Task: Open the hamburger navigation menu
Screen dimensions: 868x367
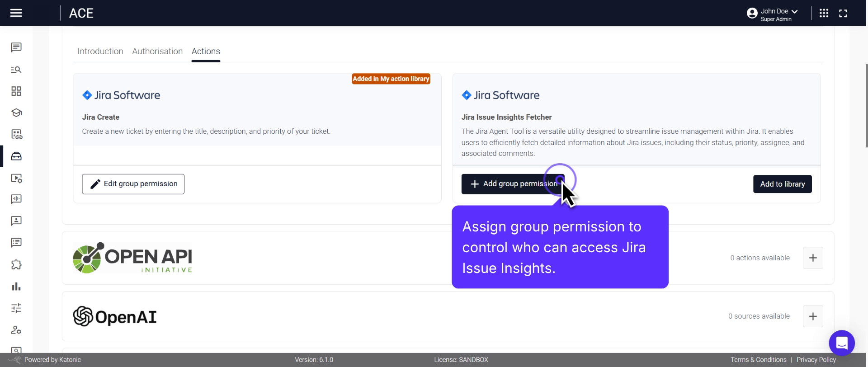Action: coord(16,13)
